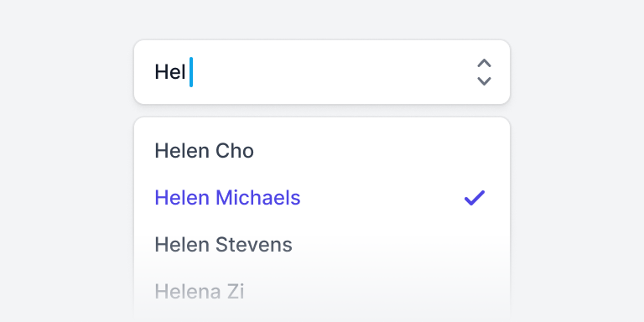644x322 pixels.
Task: Click the typed text Hel
Action: [x=170, y=72]
